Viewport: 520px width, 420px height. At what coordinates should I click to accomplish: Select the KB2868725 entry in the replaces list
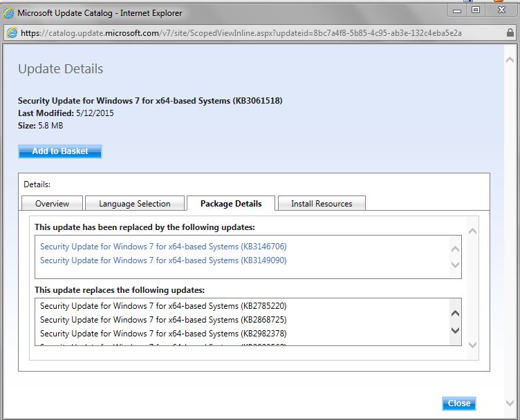(x=163, y=320)
